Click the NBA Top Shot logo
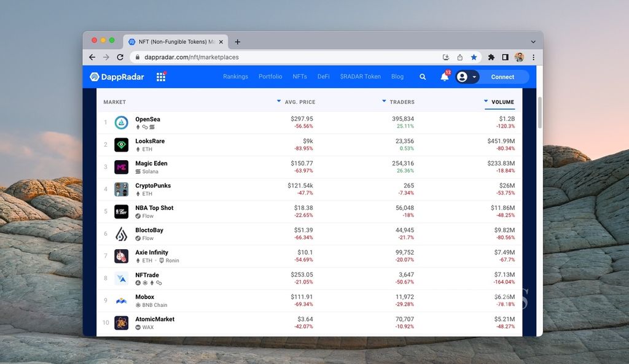Screen dimensions: 629x364 [x=121, y=211]
